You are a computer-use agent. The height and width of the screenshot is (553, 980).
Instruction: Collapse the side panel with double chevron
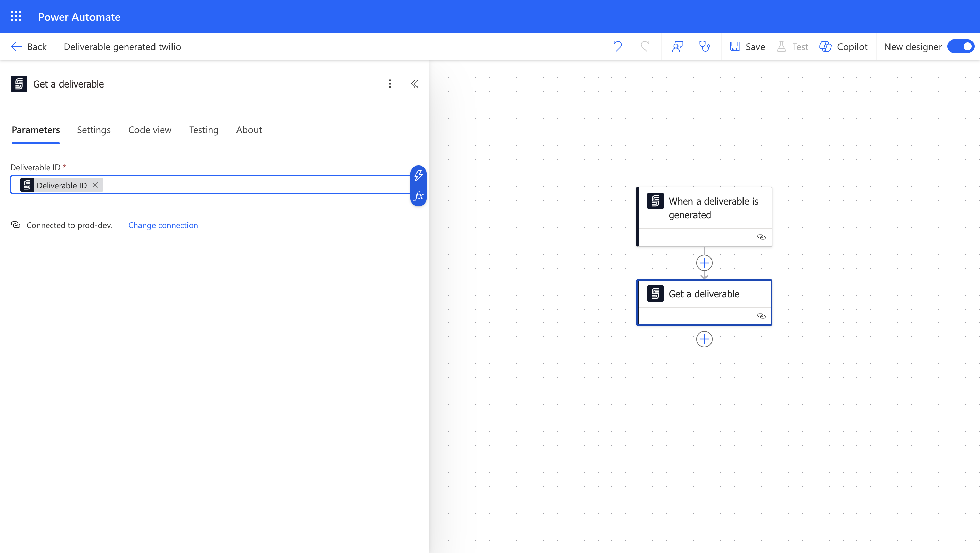click(415, 84)
